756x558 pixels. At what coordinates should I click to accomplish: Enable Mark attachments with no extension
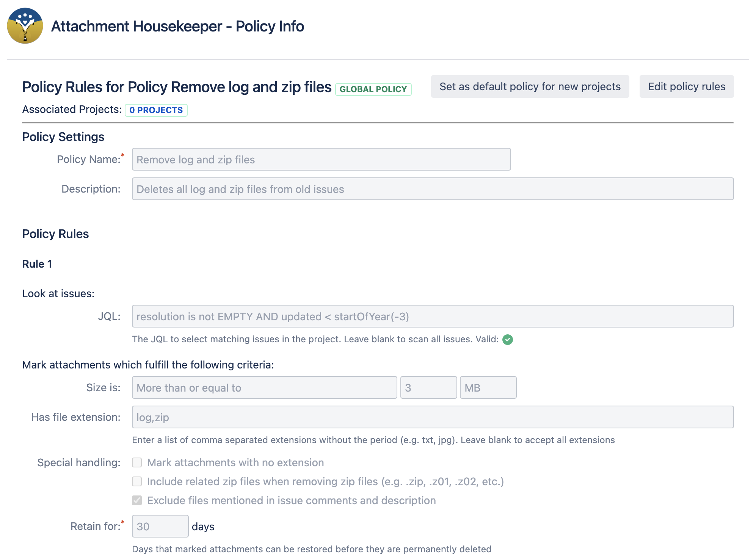click(137, 462)
